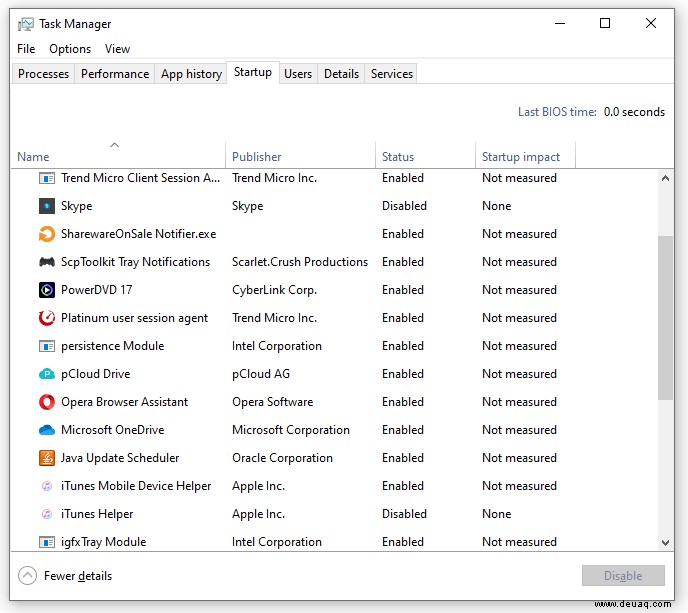
Task: Click the iTunes Helper icon
Action: [47, 514]
